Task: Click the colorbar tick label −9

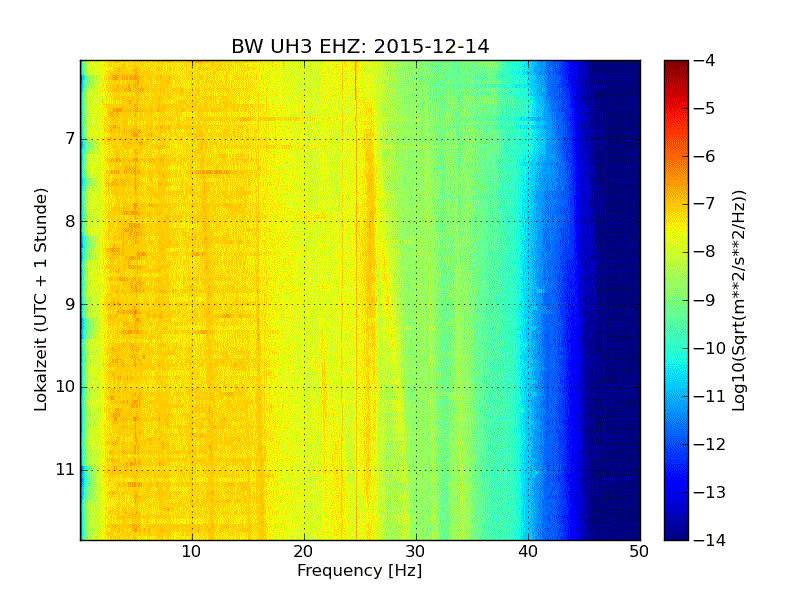Action: coord(705,300)
